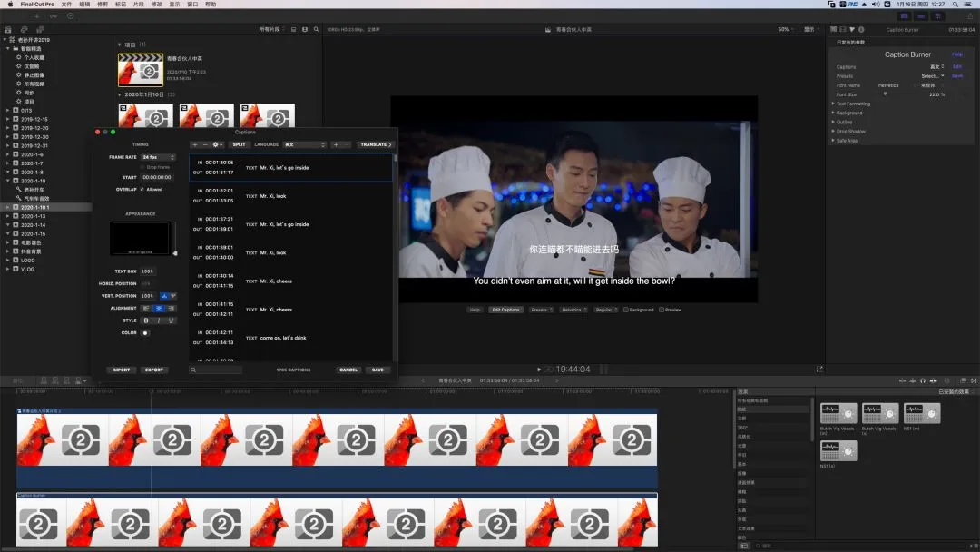980x552 pixels.
Task: Click CANCEL in the Captions window
Action: [x=348, y=370]
